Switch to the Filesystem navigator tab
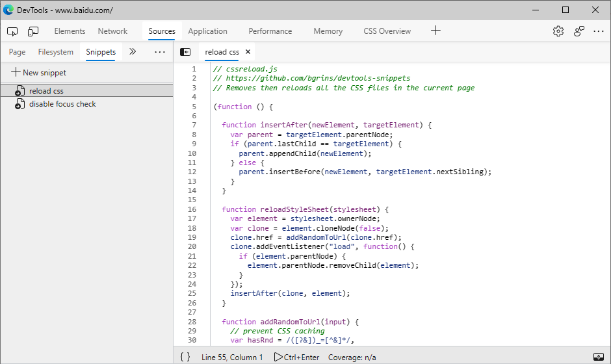Viewport: 611px width, 364px height. (x=55, y=52)
